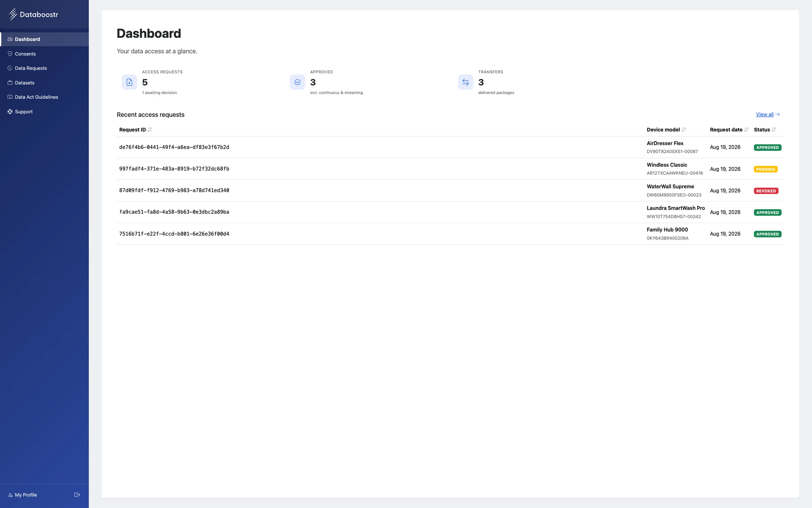Click the Datasets briefcase icon
812x508 pixels.
[x=10, y=83]
